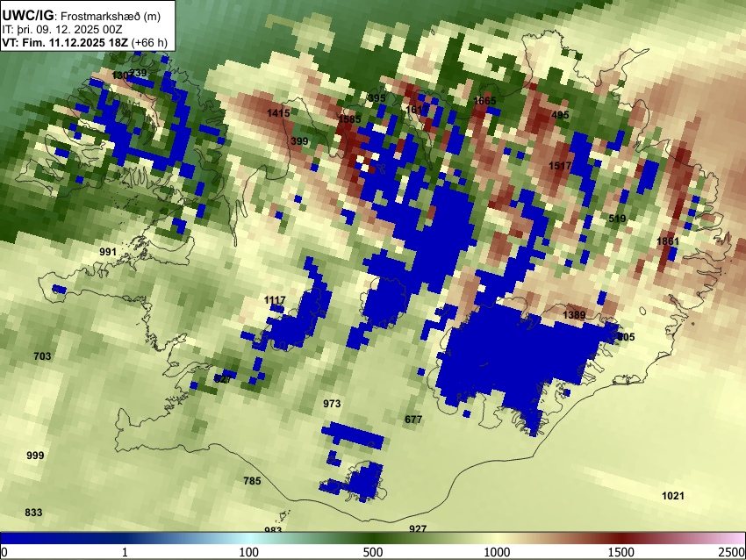Select the map value 1021
Viewport: 746px width, 560px height.
(x=673, y=496)
